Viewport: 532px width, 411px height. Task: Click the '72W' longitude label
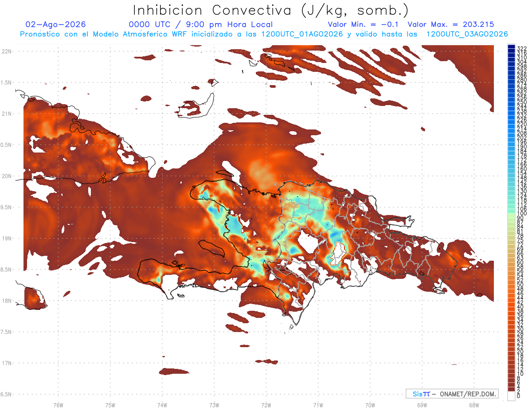pos(266,405)
